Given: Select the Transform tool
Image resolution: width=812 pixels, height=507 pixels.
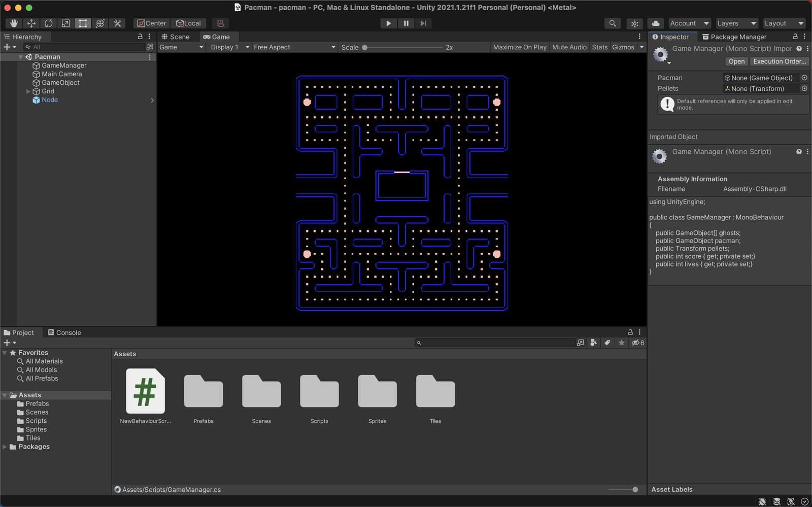Looking at the screenshot, I should pos(100,23).
